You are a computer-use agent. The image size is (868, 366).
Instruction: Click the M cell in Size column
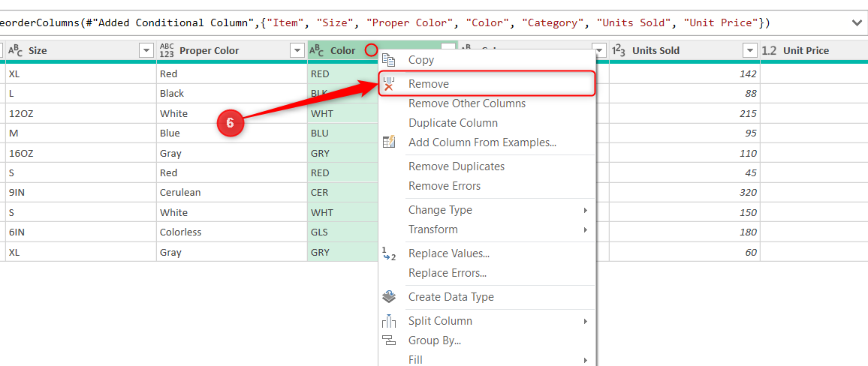point(81,133)
